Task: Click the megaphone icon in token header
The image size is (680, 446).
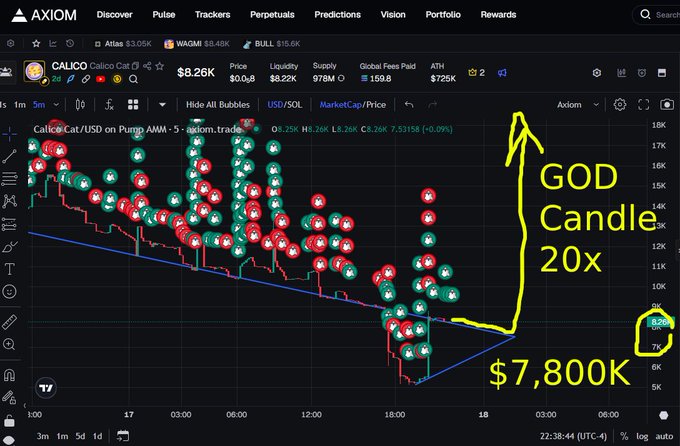Action: point(502,72)
